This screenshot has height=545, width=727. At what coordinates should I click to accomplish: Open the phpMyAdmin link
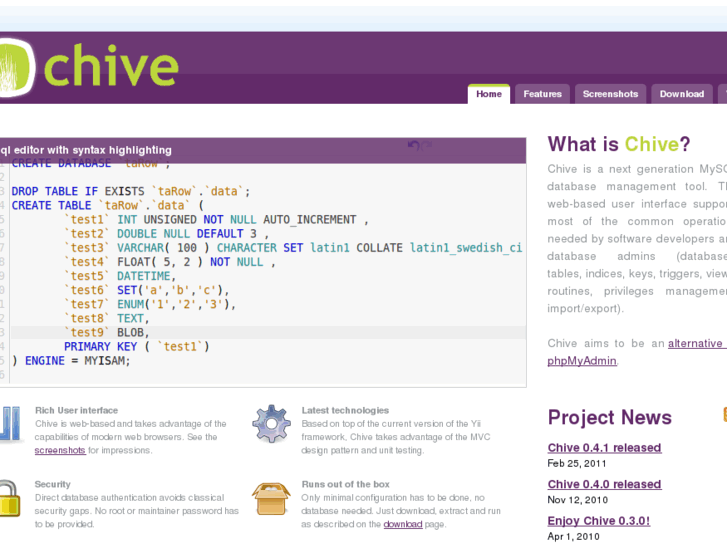click(582, 361)
